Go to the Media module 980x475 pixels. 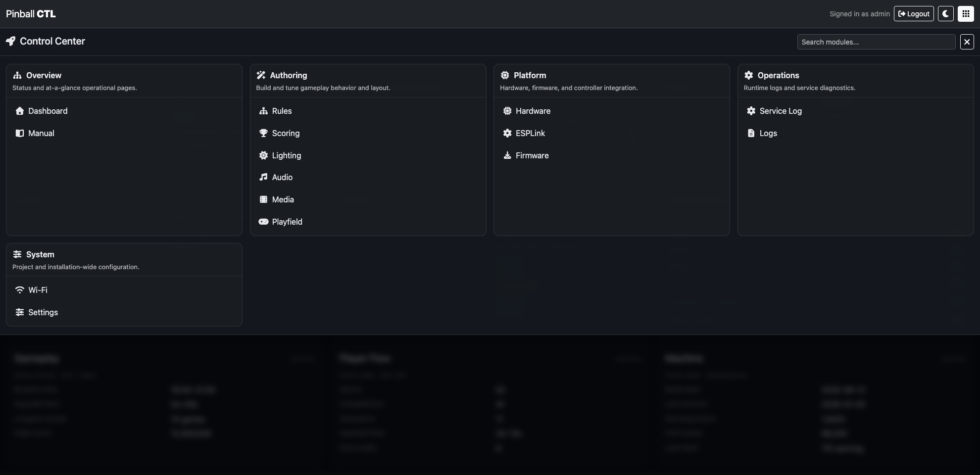coord(283,199)
